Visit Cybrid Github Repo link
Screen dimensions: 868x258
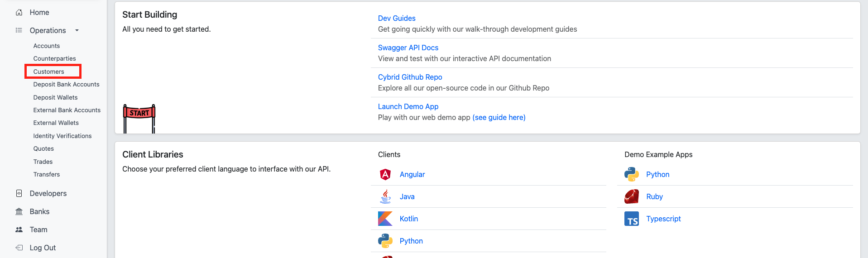[410, 77]
